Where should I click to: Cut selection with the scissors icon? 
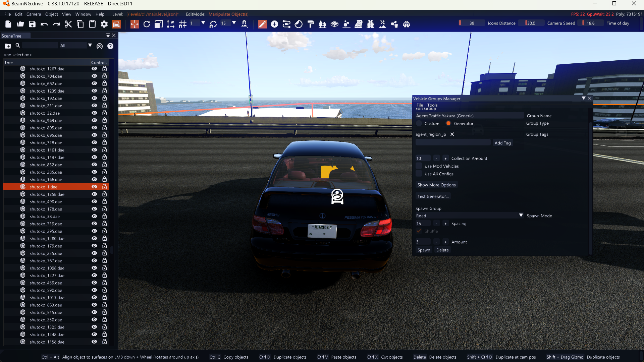click(x=68, y=24)
